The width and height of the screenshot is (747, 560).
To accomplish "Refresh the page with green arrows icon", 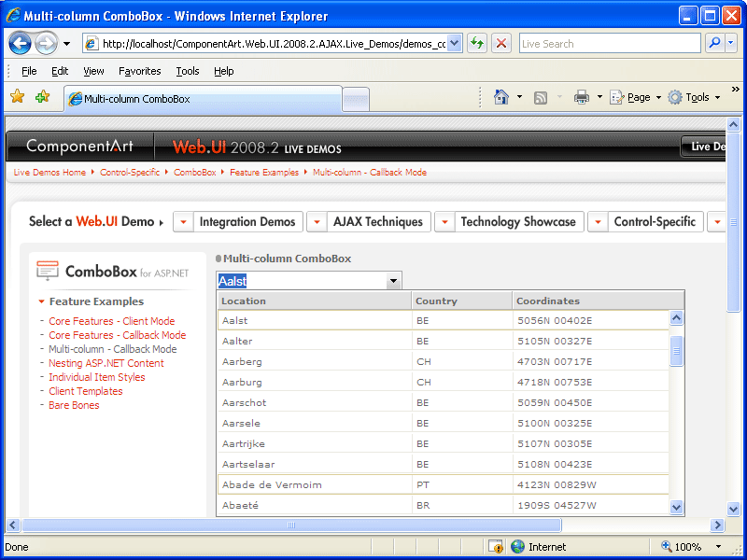I will pyautogui.click(x=476, y=44).
